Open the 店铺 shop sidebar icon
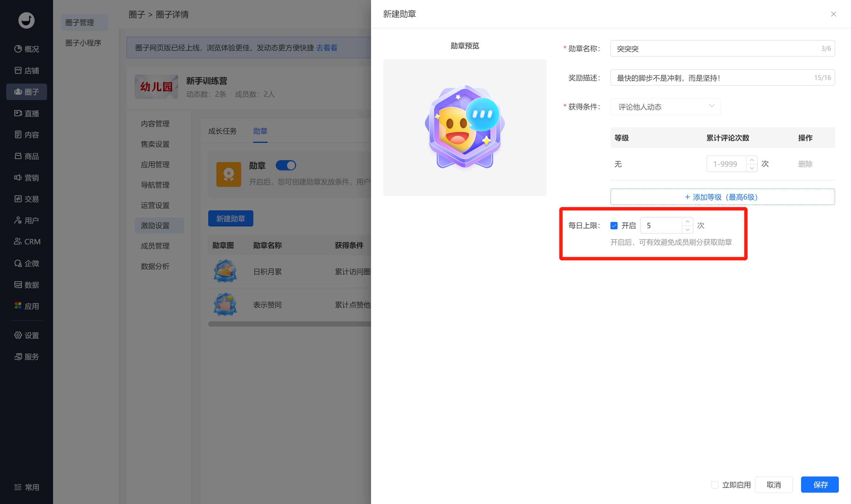This screenshot has height=504, width=851. click(18, 70)
